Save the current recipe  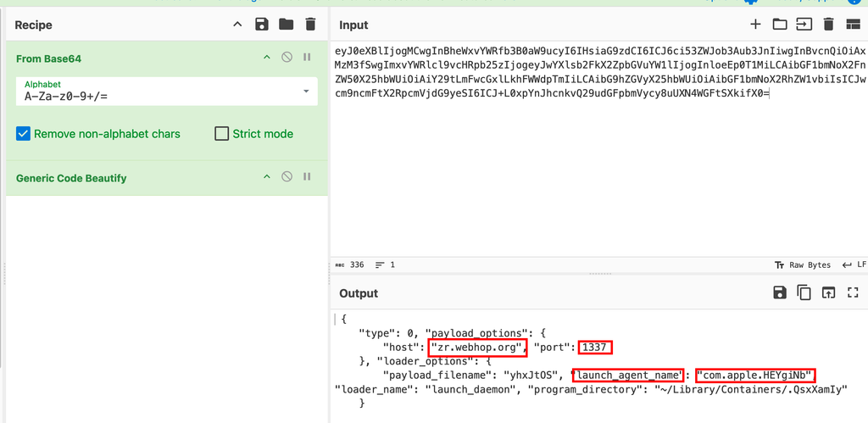coord(262,25)
